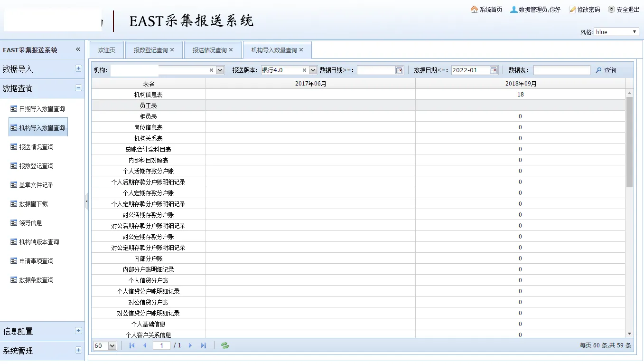Click the 数据表 input field
This screenshot has width=644, height=364.
pyautogui.click(x=561, y=70)
